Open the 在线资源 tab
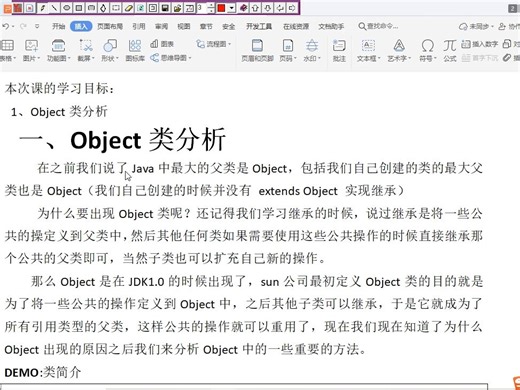Screen dimensions: 520x390 tap(296, 26)
